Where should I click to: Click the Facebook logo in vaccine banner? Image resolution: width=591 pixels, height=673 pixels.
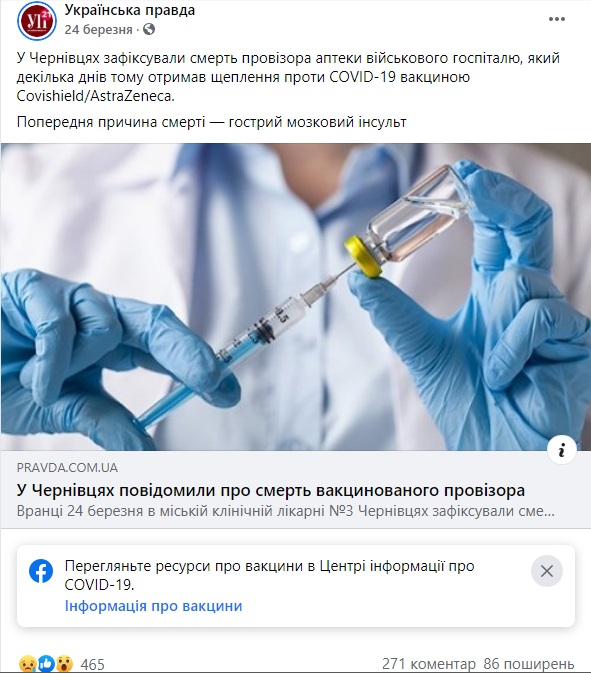[41, 571]
